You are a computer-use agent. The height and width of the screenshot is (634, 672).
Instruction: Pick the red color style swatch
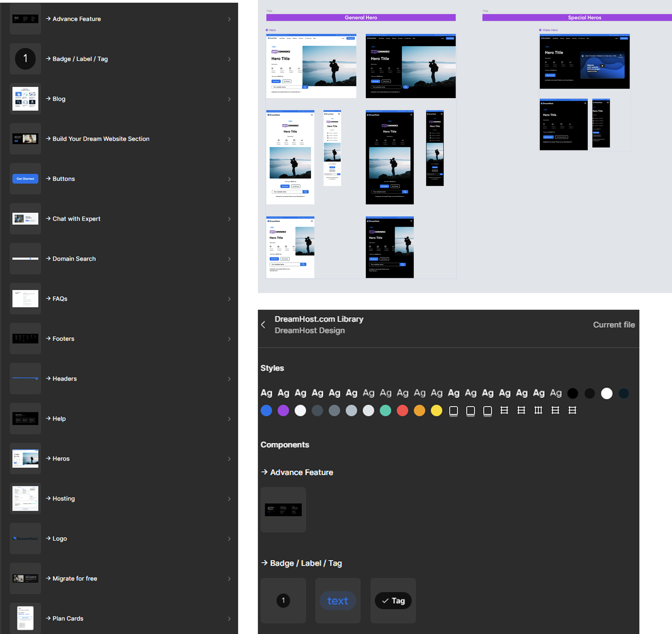tap(402, 411)
